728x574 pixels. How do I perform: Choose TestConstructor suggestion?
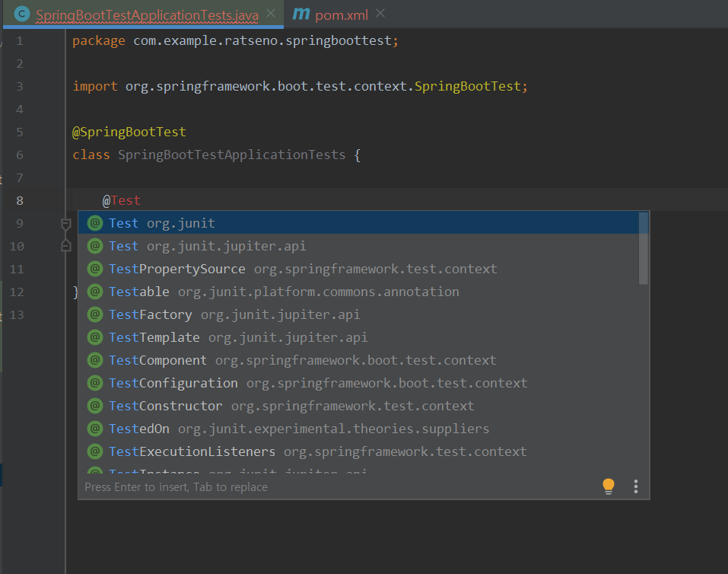358,405
